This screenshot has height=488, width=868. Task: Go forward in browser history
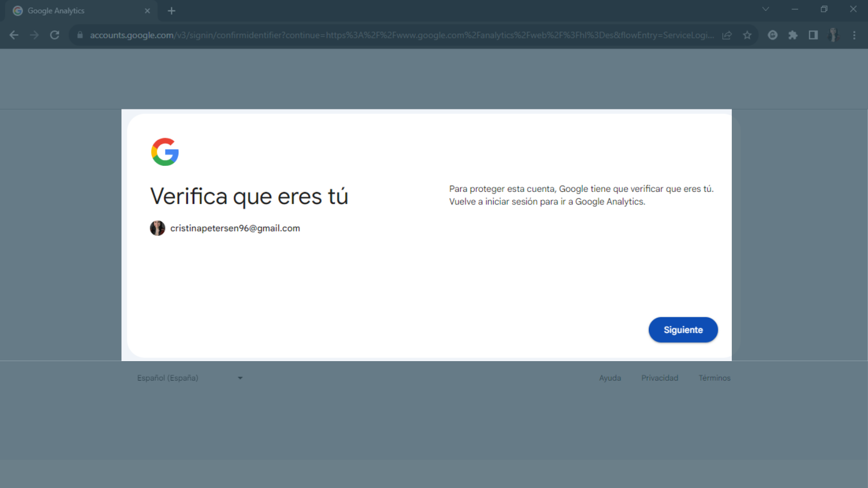click(34, 35)
